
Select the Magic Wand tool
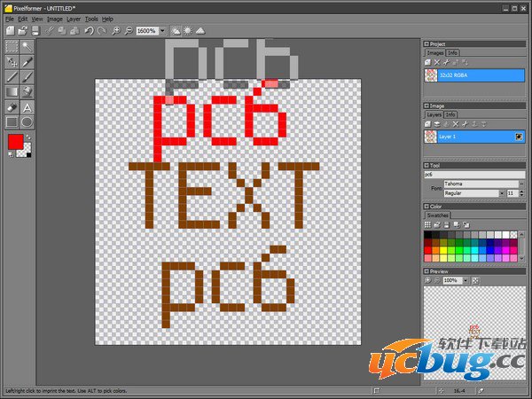point(27,46)
